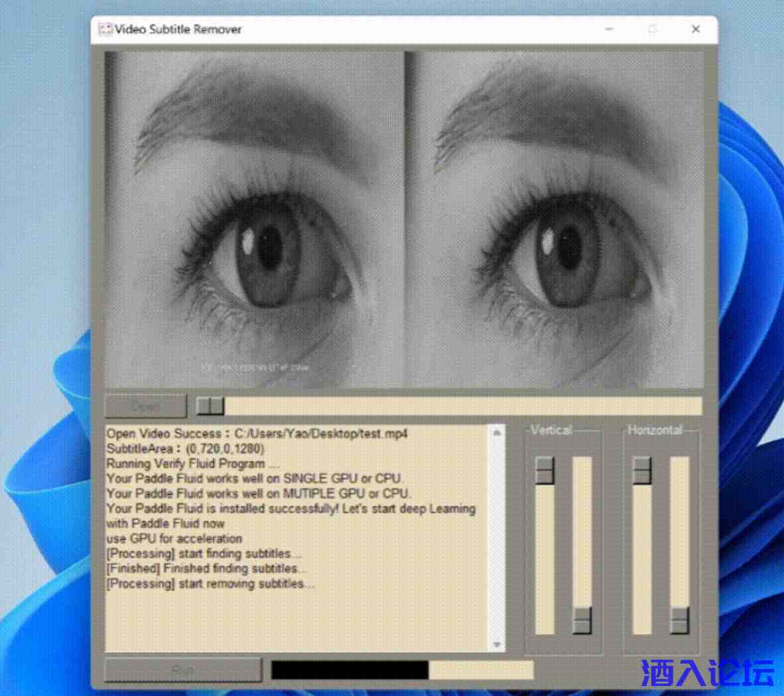Screen dimensions: 784x696
Task: Click the Video Subtitle Remover title bar icon
Action: [103, 29]
